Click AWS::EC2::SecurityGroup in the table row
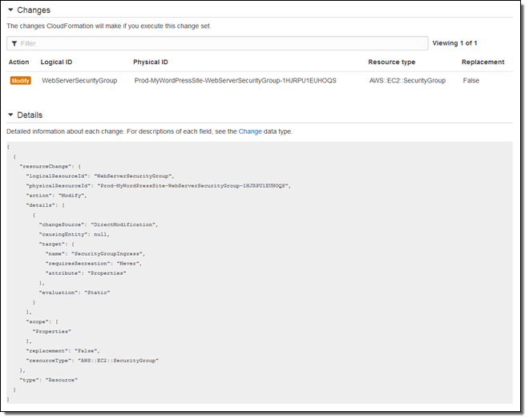 [409, 81]
